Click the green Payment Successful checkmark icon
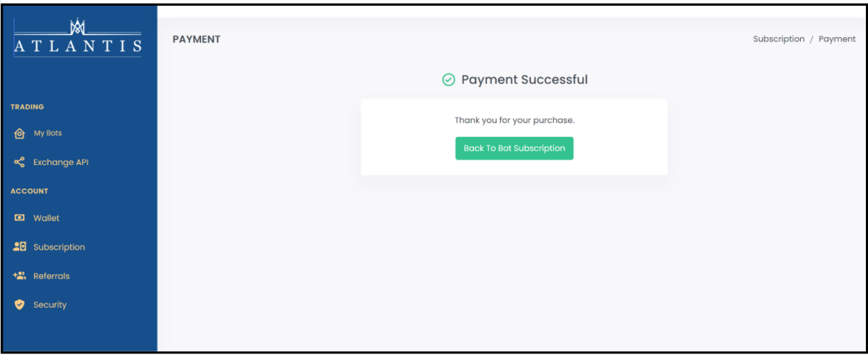Screen dimensions: 868x355 (x=448, y=80)
